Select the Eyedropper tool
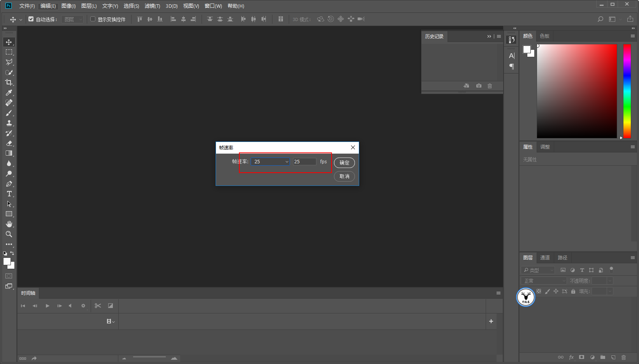639x364 pixels. (x=9, y=93)
